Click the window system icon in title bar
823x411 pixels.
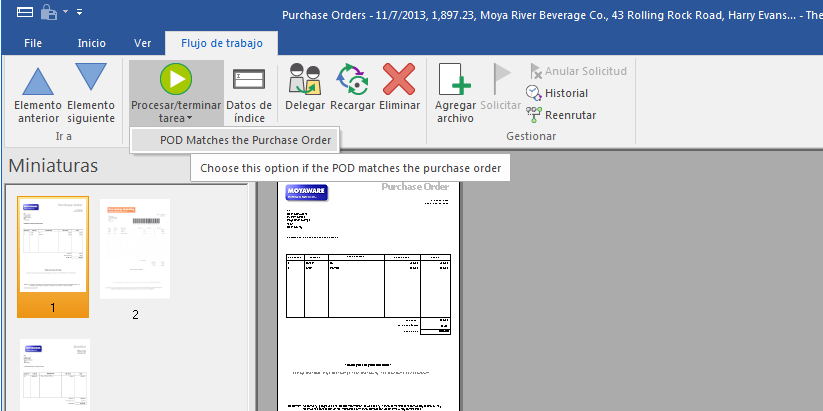(25, 12)
